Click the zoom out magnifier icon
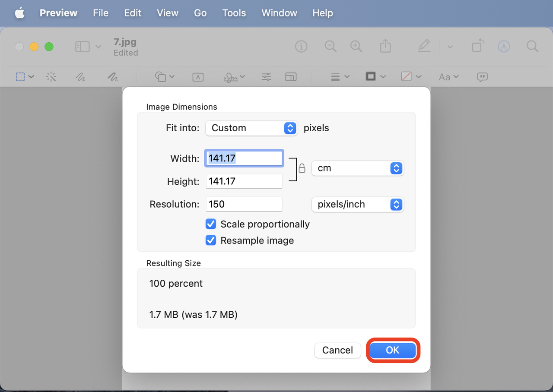 click(331, 47)
